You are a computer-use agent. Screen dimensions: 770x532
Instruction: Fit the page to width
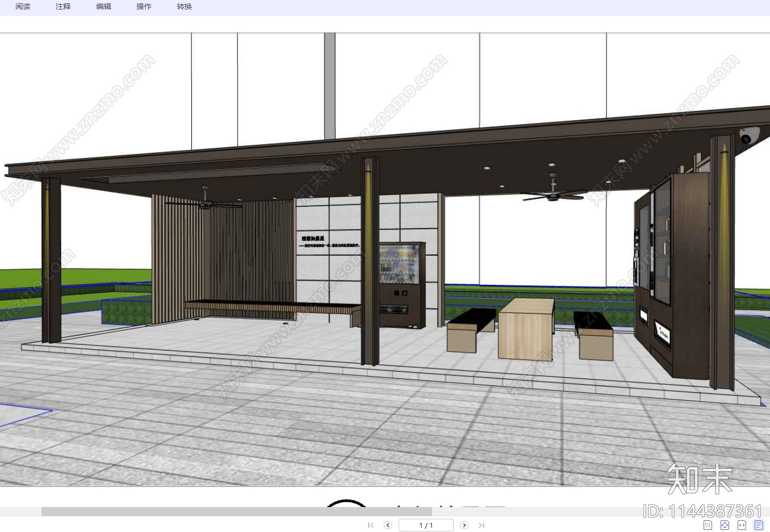tap(742, 525)
